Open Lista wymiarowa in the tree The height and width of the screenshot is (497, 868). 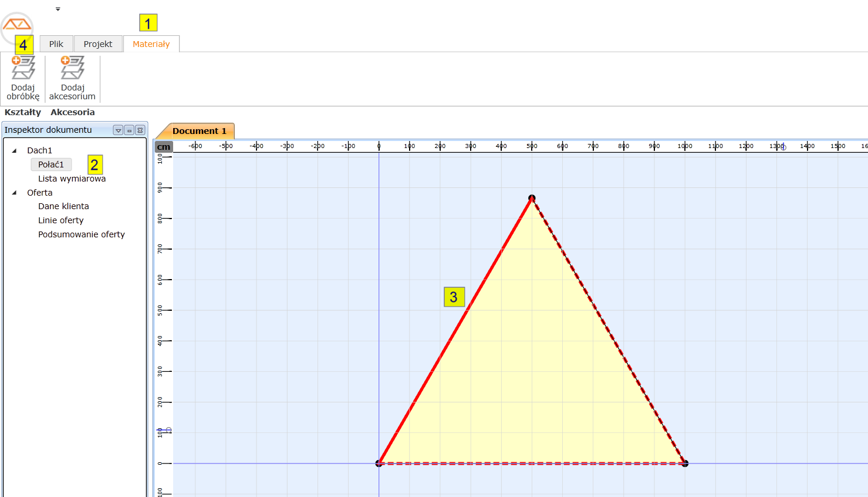click(x=72, y=179)
